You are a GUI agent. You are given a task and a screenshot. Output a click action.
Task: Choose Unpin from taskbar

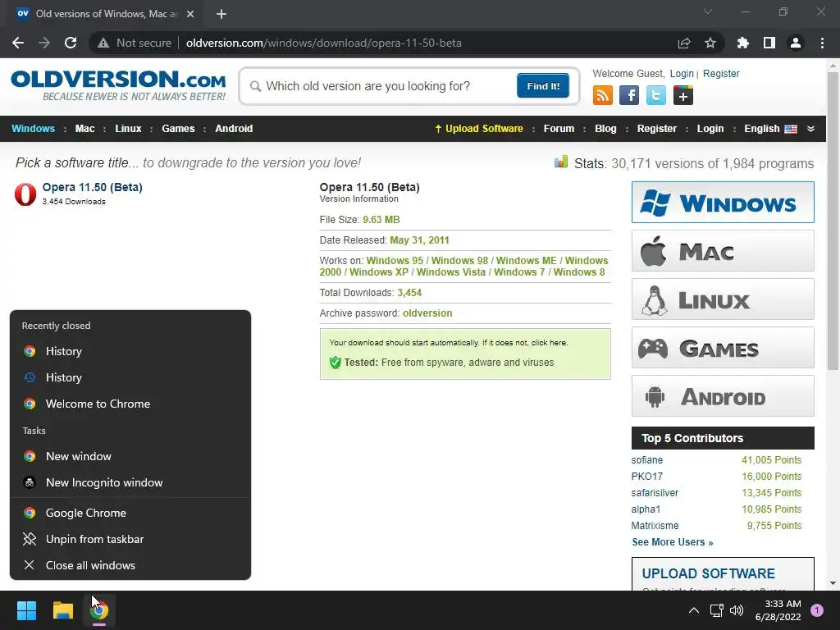click(x=130, y=539)
